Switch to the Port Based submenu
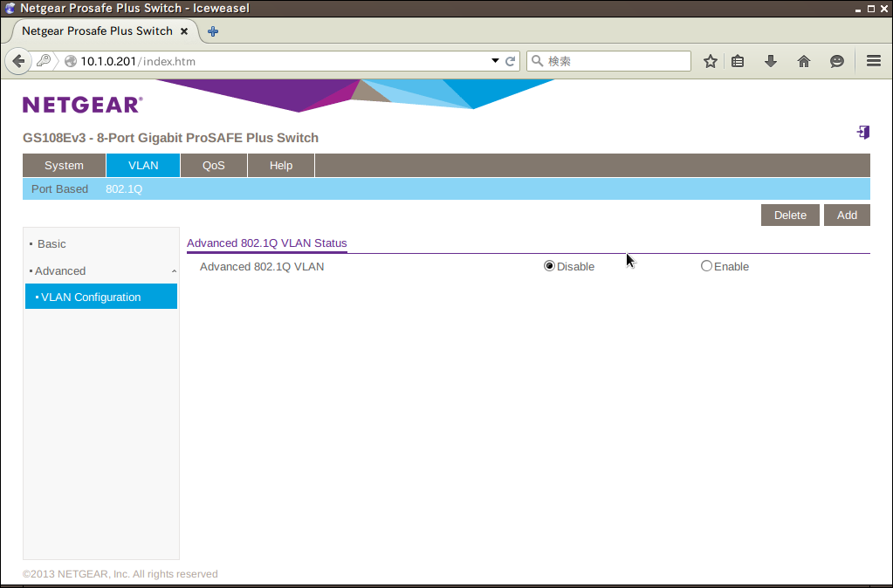Screen dimensions: 893x588 tap(60, 189)
